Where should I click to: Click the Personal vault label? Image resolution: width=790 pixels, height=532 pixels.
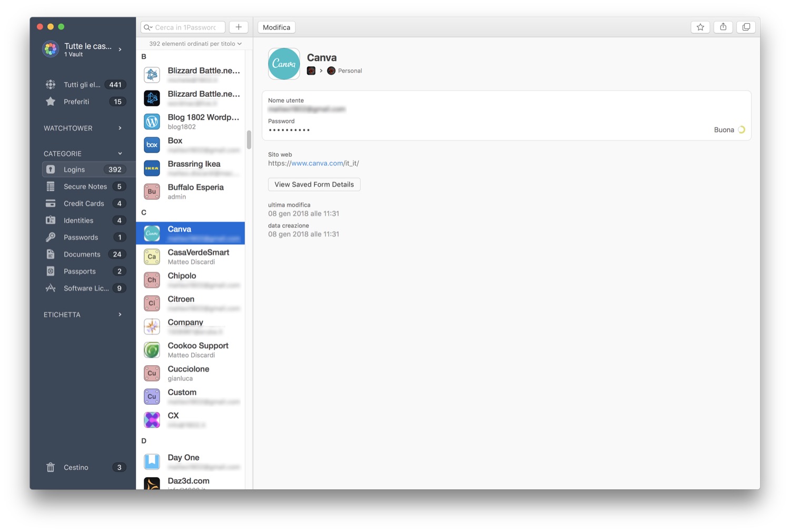coord(350,71)
